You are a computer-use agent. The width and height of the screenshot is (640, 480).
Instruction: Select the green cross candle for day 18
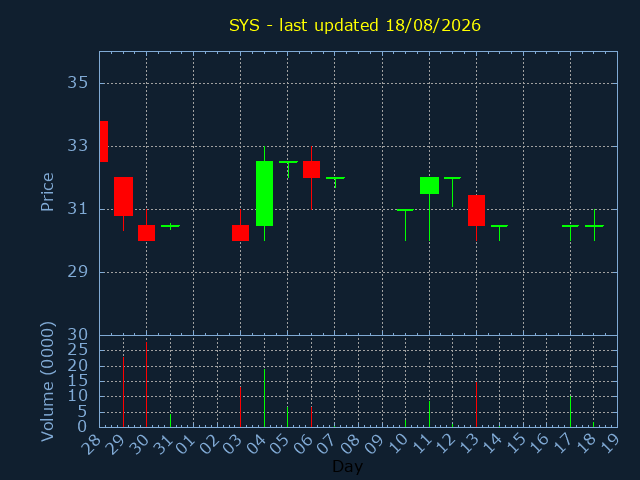[x=594, y=226]
